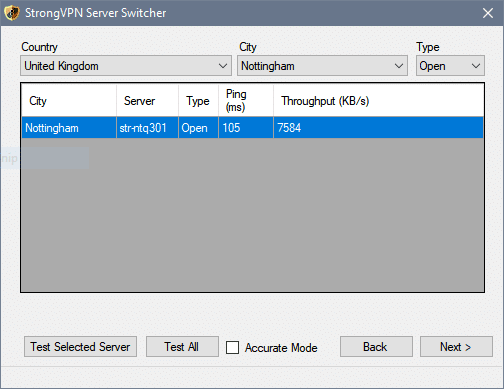Proceed with the Next > button
The height and width of the screenshot is (389, 504).
(x=456, y=347)
